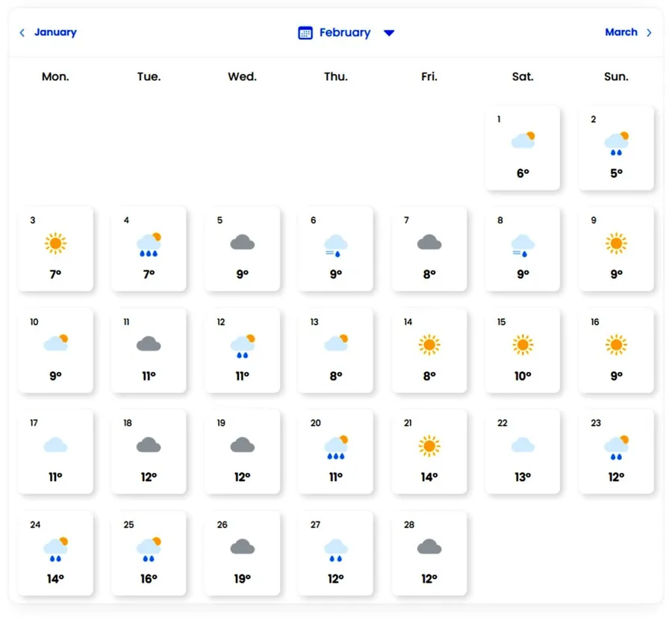Viewport: 672px width, 620px height.
Task: Expand the February month dropdown arrow
Action: tap(388, 33)
